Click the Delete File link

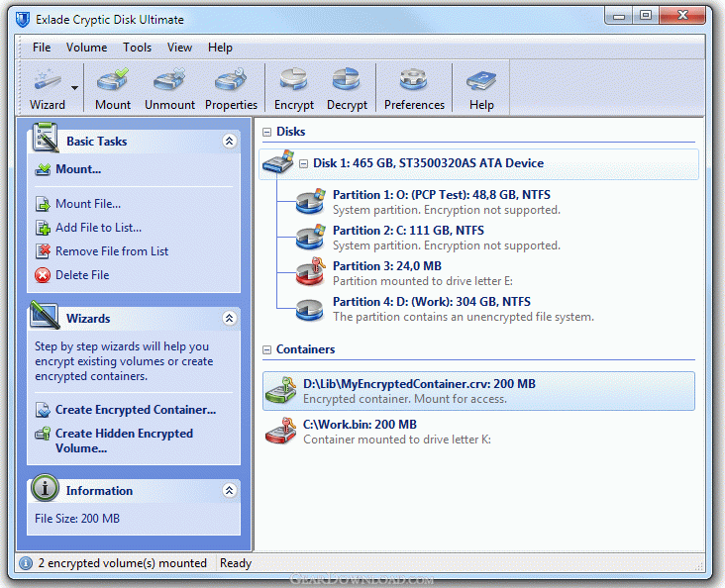[82, 275]
